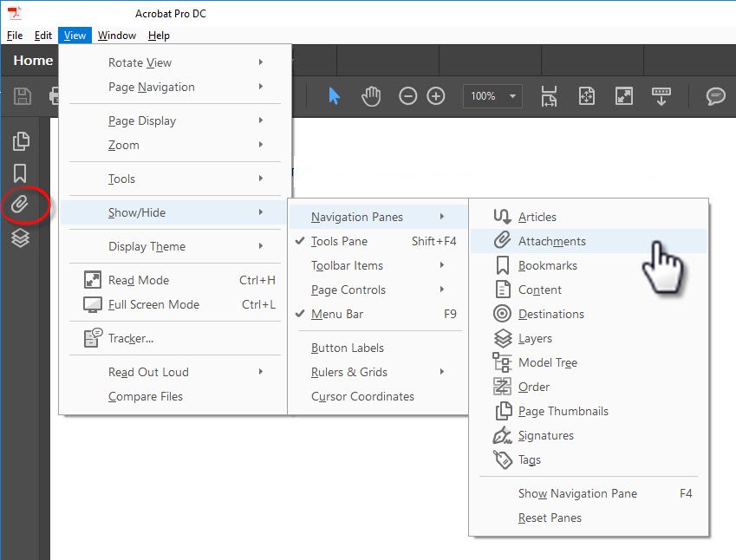The image size is (736, 560).
Task: Open the Bookmarks panel icon in sidebar
Action: [x=21, y=173]
